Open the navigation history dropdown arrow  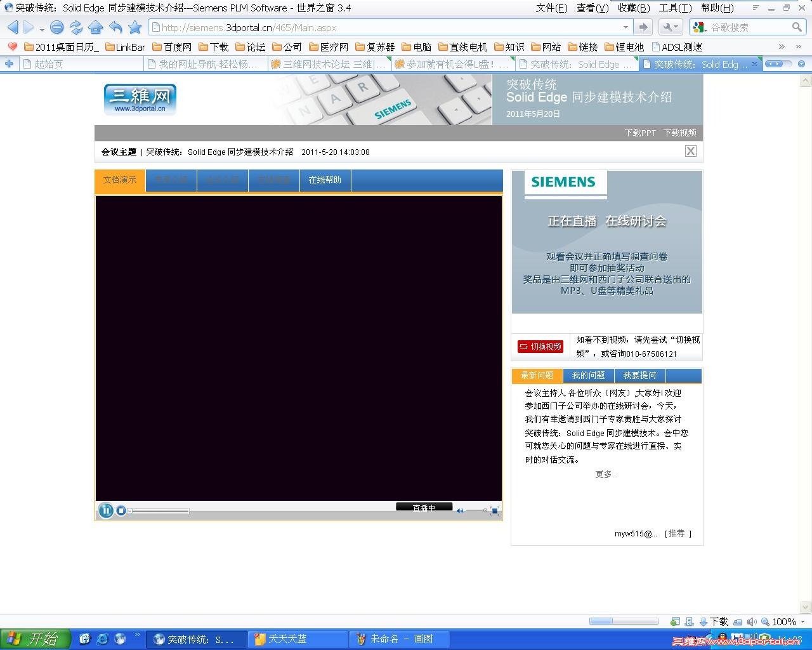pyautogui.click(x=42, y=29)
